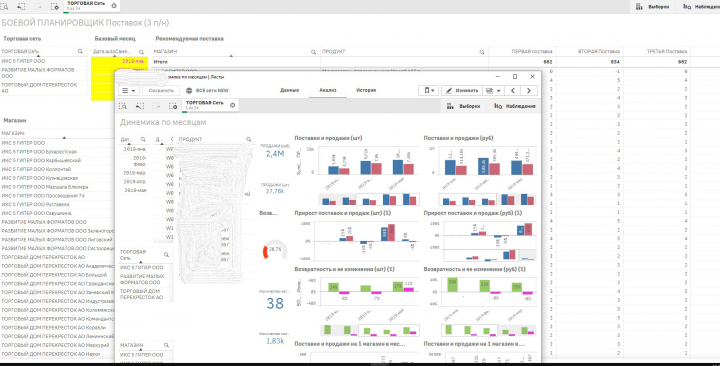
Task: Click ВСЕ сети NEW app name
Action: 212,90
